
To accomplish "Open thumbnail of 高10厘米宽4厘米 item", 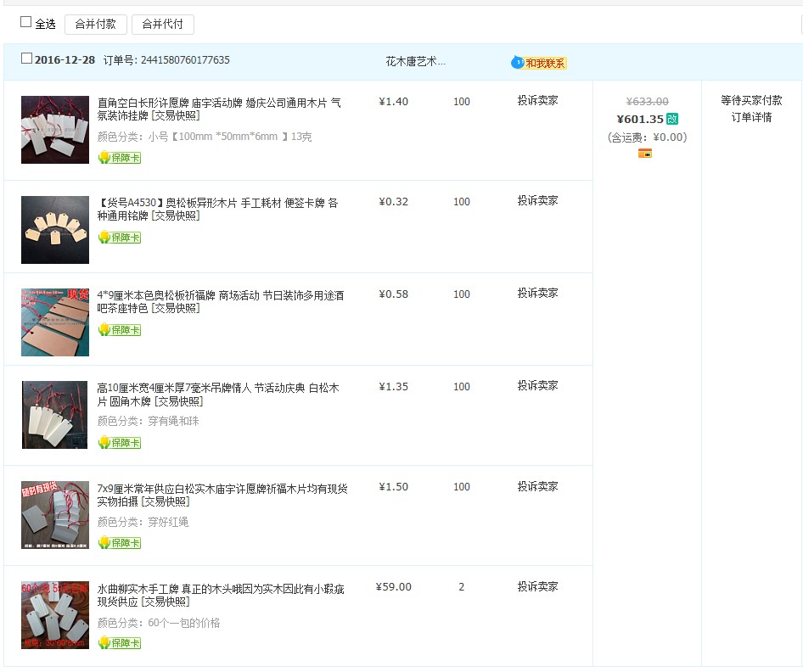I will click(55, 415).
